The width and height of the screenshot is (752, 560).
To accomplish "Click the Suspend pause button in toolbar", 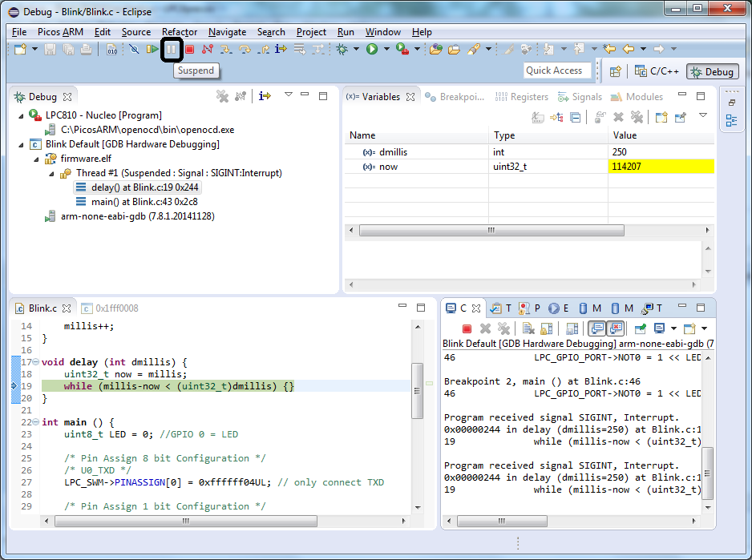I will (x=172, y=50).
